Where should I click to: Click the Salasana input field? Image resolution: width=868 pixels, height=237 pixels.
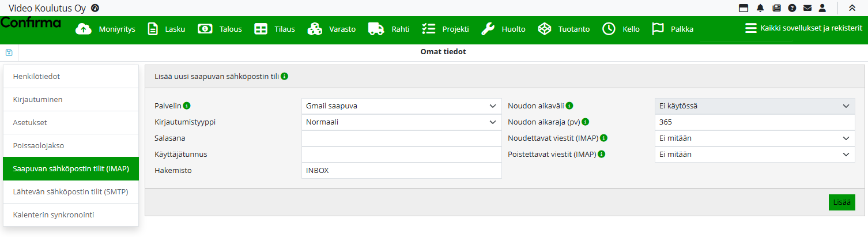[401, 138]
